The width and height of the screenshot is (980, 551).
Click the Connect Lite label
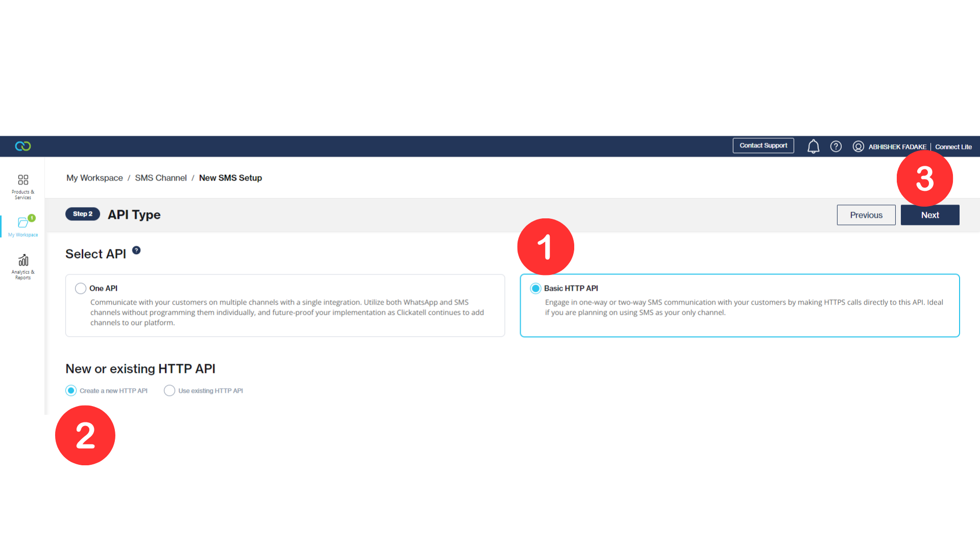click(x=953, y=146)
